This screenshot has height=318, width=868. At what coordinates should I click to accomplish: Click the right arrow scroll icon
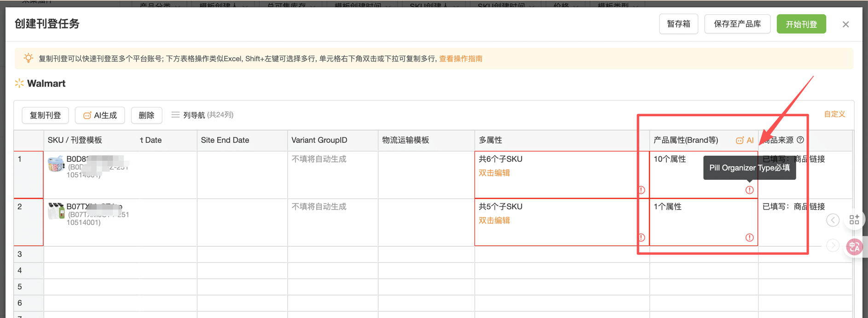[833, 245]
